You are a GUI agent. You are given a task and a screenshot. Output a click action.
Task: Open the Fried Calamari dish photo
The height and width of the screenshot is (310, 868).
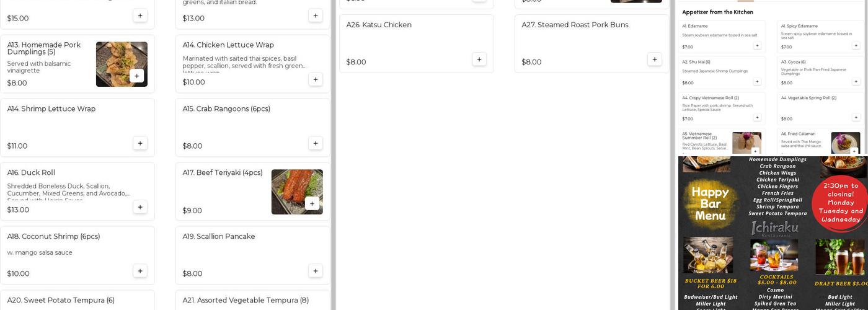coord(844,143)
